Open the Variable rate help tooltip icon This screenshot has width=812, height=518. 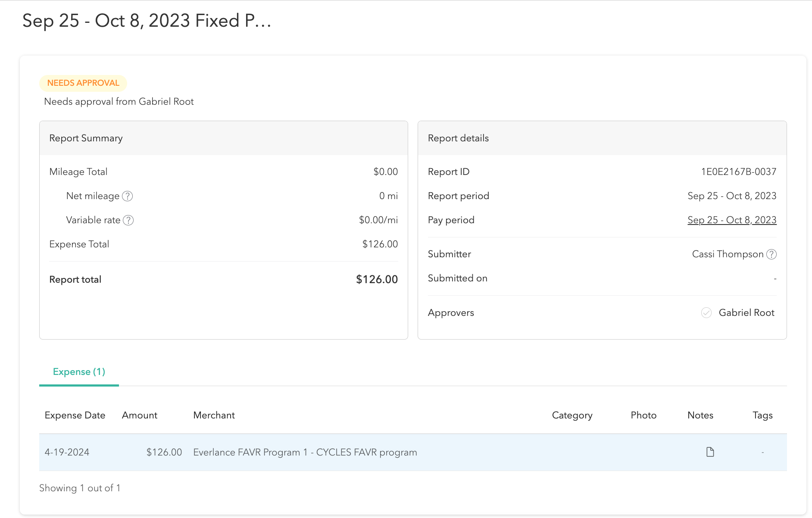128,220
